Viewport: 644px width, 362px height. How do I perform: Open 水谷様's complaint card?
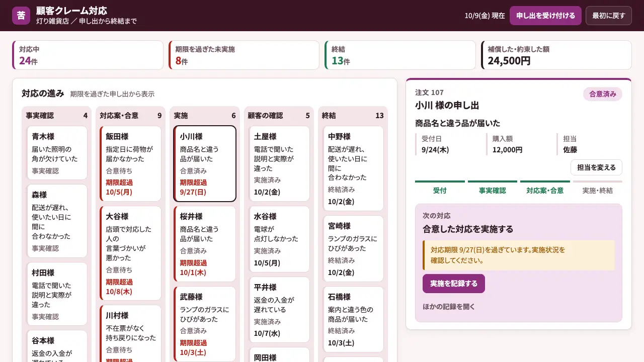279,239
